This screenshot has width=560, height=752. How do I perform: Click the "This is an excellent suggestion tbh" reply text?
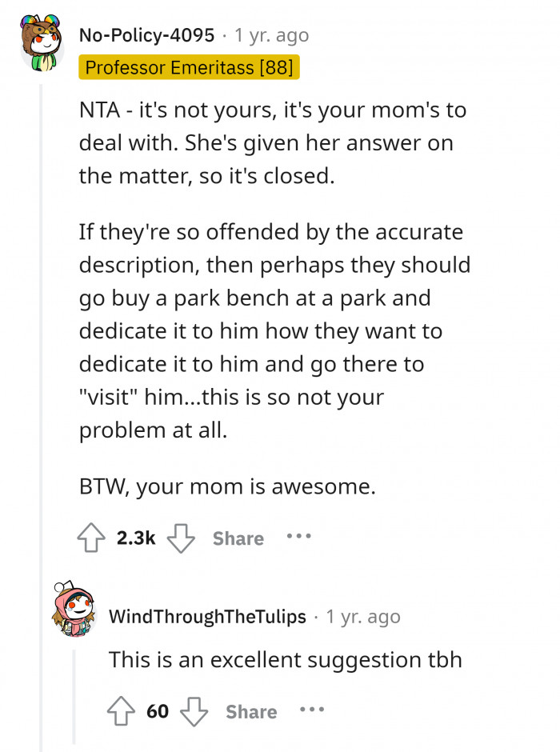(285, 660)
